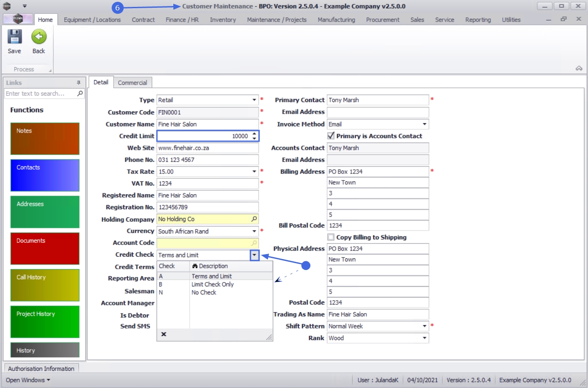Click the Holding Company search magnifier icon

pos(254,219)
